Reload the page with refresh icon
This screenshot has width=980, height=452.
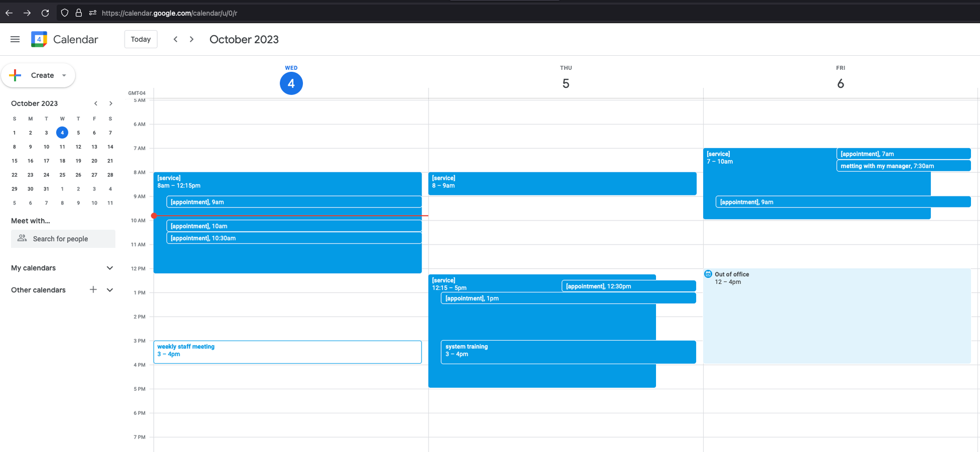click(x=45, y=13)
